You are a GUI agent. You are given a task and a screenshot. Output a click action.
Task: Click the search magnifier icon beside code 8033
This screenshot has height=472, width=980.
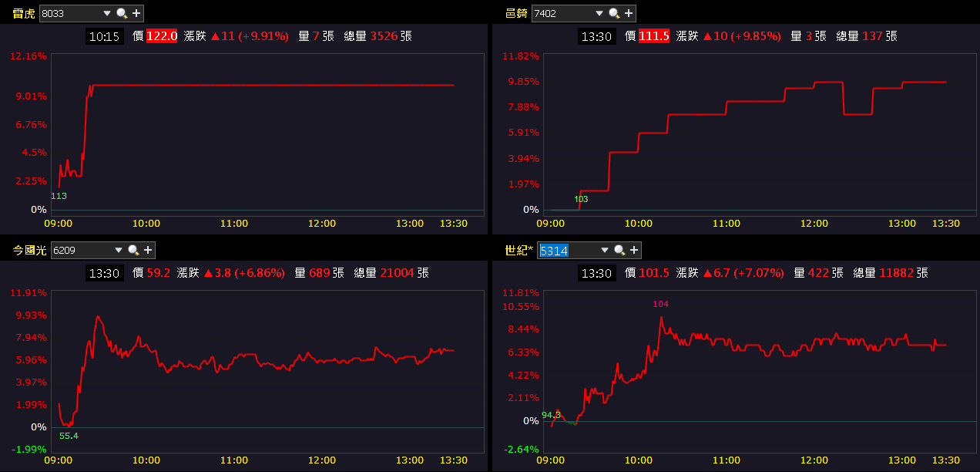122,13
